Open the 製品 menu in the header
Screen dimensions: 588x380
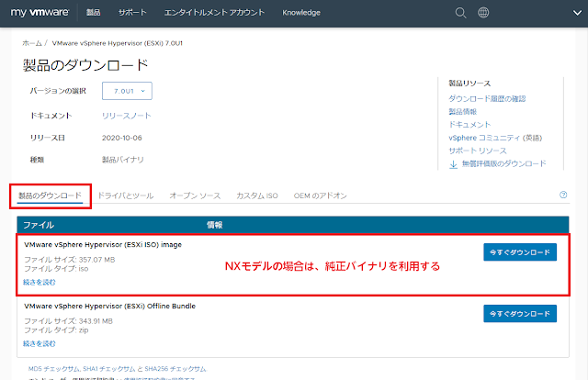pyautogui.click(x=94, y=12)
